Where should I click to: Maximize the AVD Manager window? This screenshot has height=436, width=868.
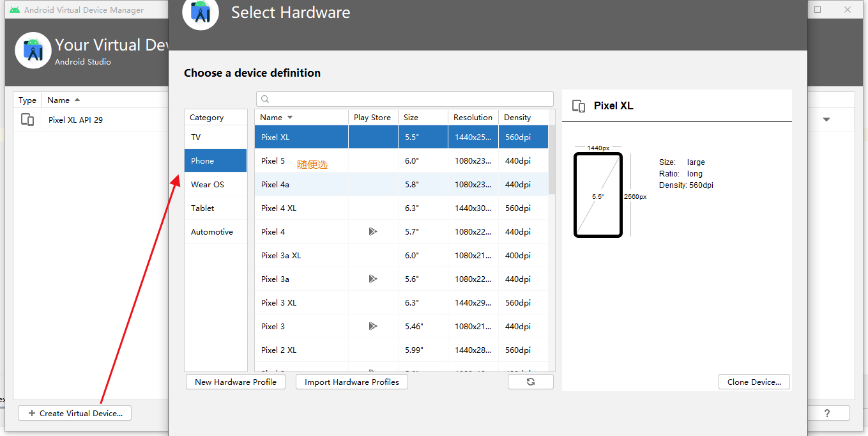(x=818, y=10)
